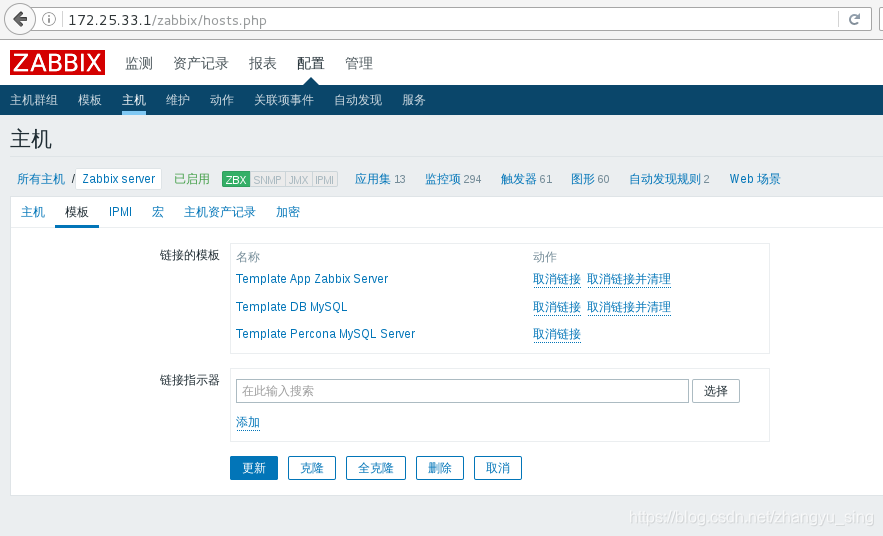Click the 更新 button
The height and width of the screenshot is (536, 883).
[x=254, y=468]
